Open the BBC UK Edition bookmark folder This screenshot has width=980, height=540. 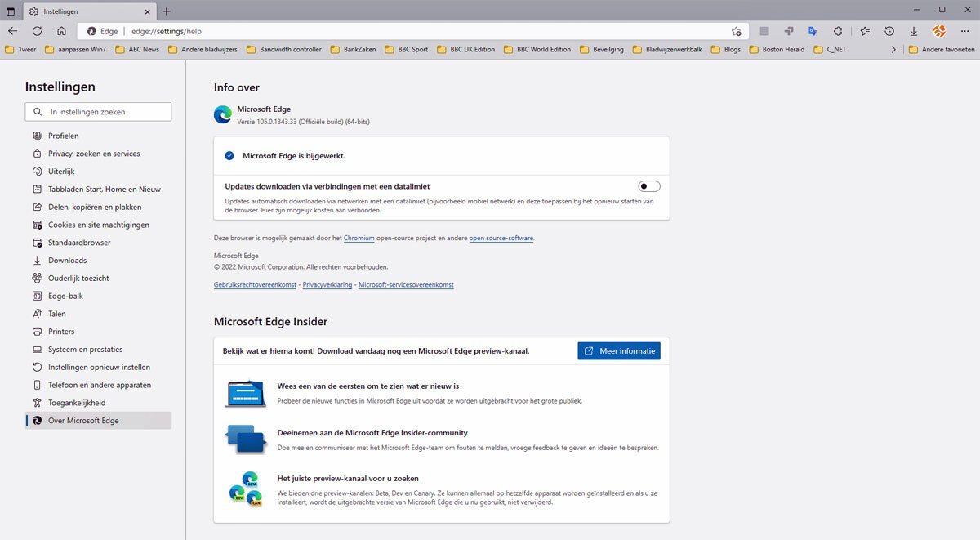tap(466, 49)
